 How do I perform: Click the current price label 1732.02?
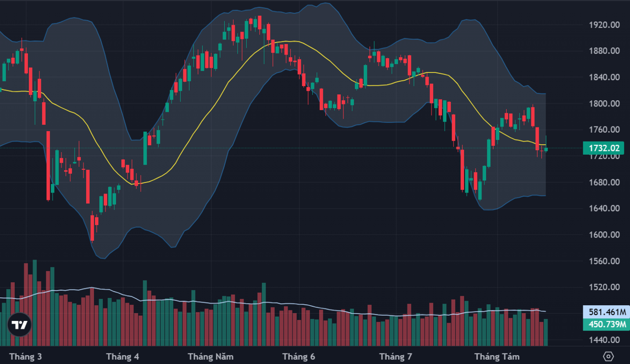coord(604,148)
